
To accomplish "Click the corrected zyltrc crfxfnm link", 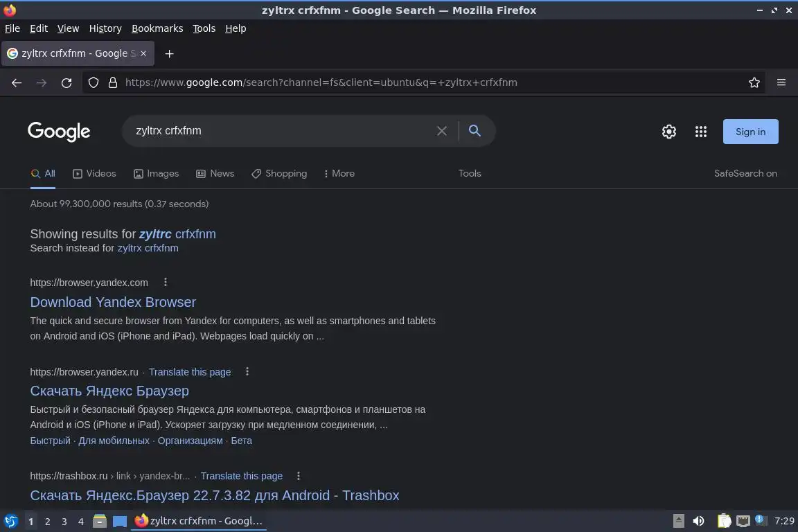I will (x=177, y=234).
